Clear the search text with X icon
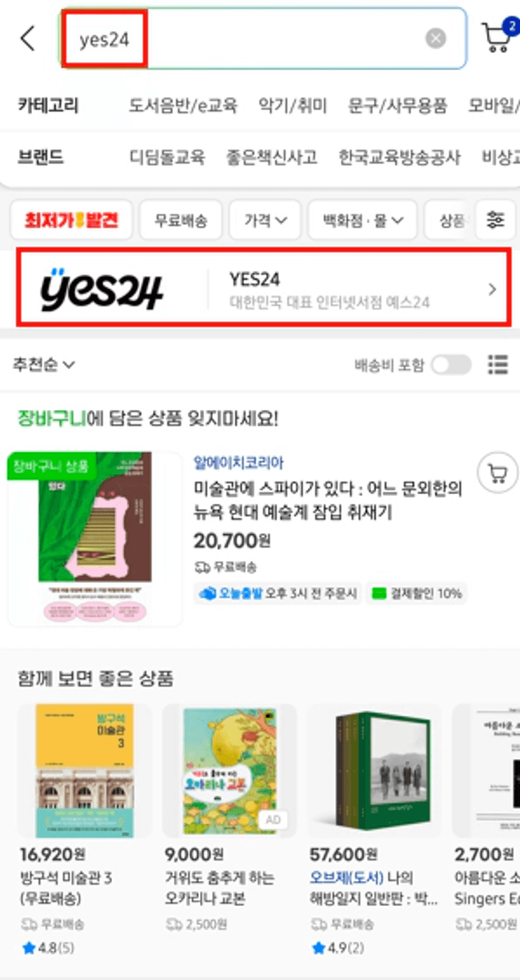Image resolution: width=520 pixels, height=980 pixels. tap(435, 38)
